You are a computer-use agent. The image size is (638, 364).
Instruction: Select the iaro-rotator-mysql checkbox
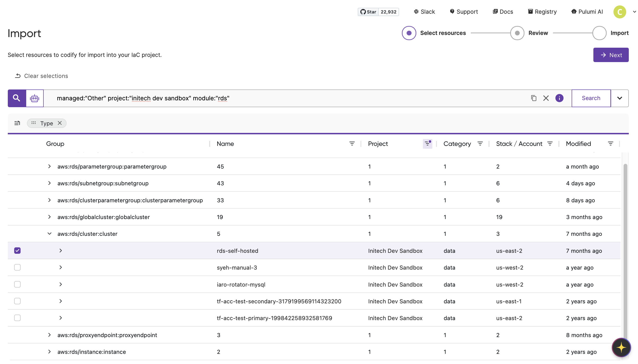coord(17,284)
